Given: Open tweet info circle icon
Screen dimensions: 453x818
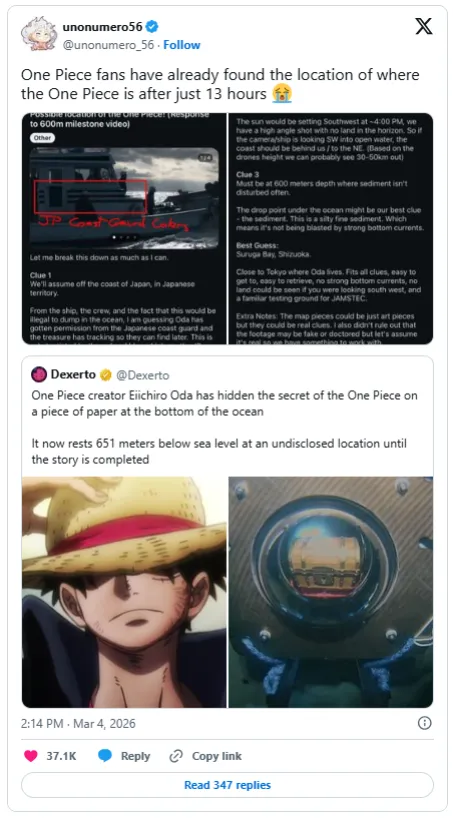Looking at the screenshot, I should pos(425,723).
